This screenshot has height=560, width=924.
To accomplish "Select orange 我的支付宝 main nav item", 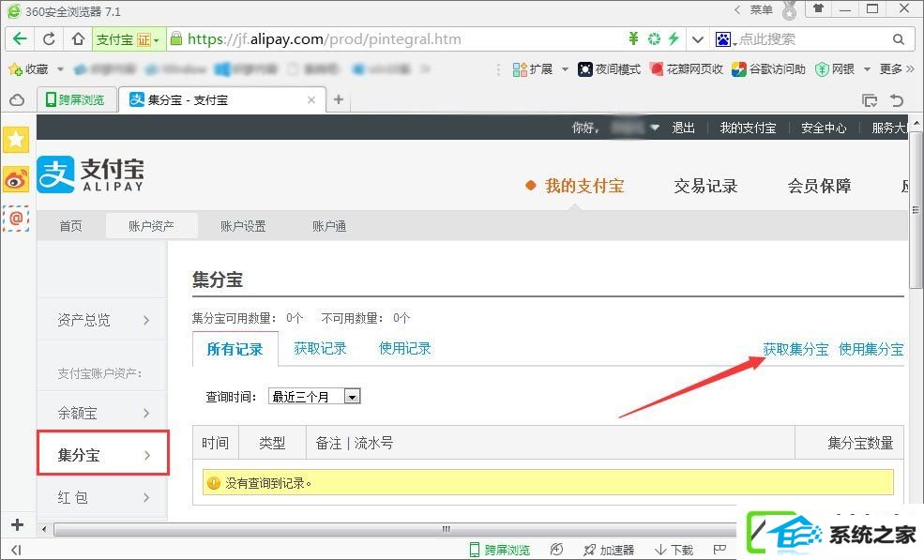I will tap(584, 187).
